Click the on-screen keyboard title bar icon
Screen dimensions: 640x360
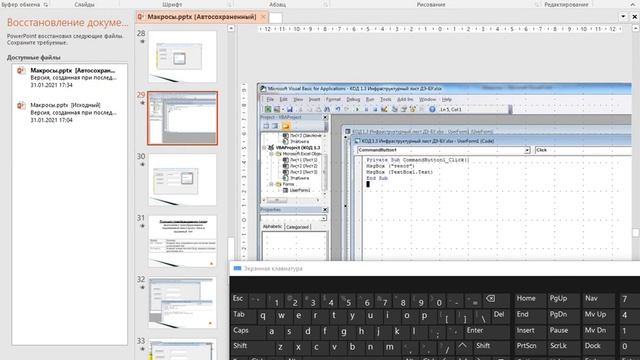(237, 269)
